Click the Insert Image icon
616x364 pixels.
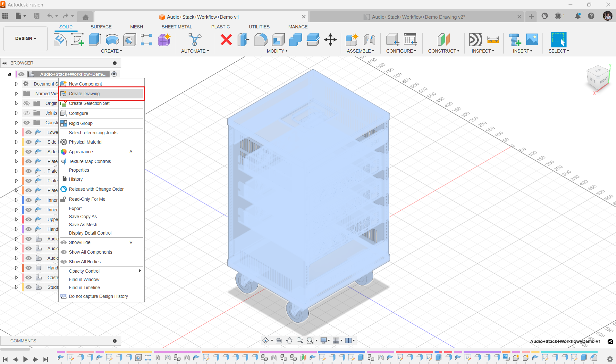pyautogui.click(x=532, y=40)
